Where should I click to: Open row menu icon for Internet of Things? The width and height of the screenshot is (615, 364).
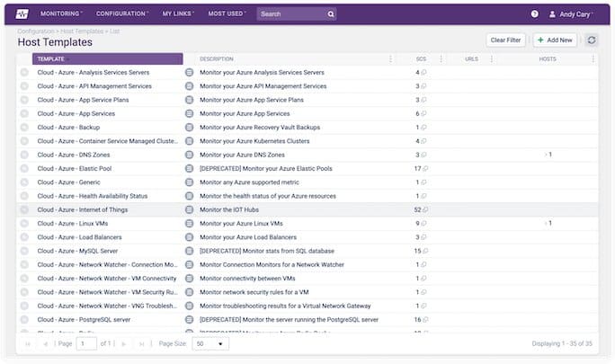(189, 209)
